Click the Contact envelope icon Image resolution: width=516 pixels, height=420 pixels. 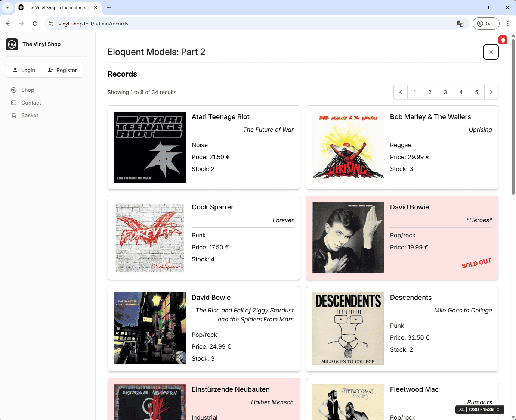pyautogui.click(x=14, y=103)
